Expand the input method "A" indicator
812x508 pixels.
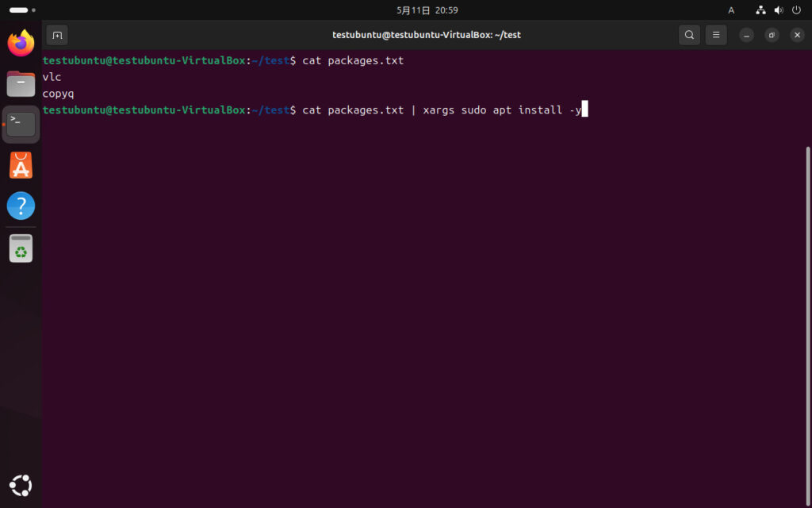731,10
